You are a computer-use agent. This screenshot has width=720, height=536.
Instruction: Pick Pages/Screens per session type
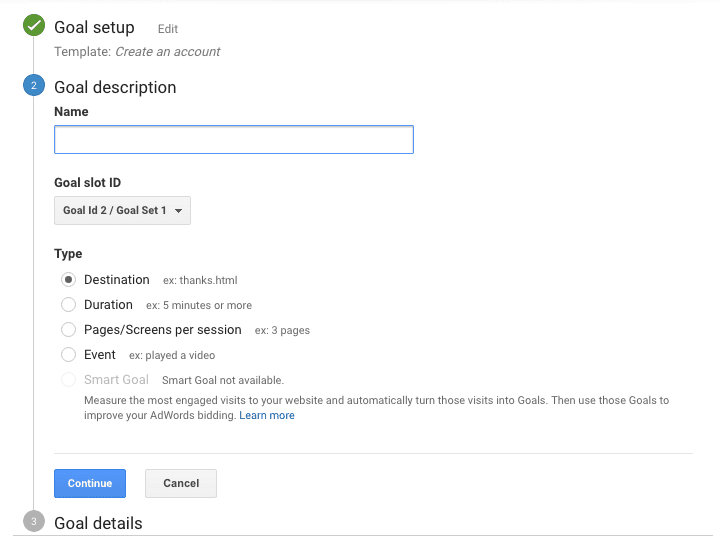pos(68,330)
